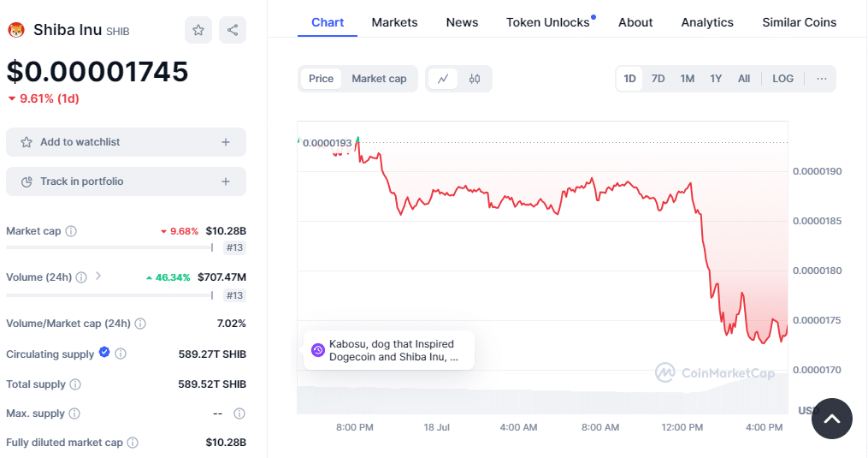868x458 pixels.
Task: Click Track in portfolio button
Action: 127,181
